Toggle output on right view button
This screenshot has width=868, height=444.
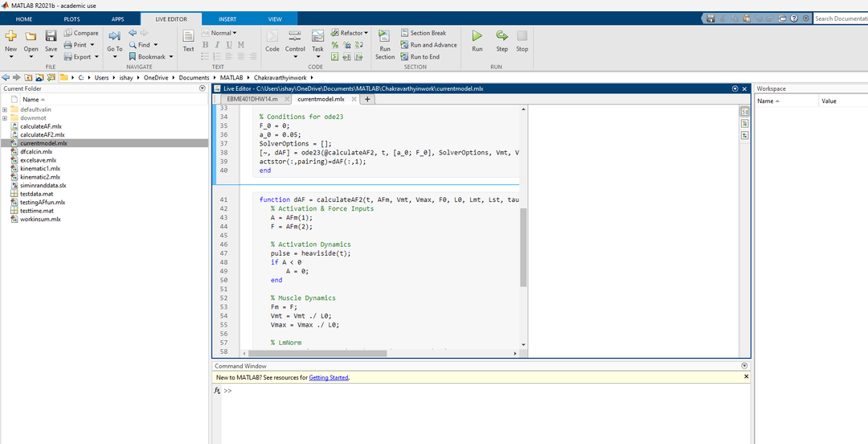[744, 113]
